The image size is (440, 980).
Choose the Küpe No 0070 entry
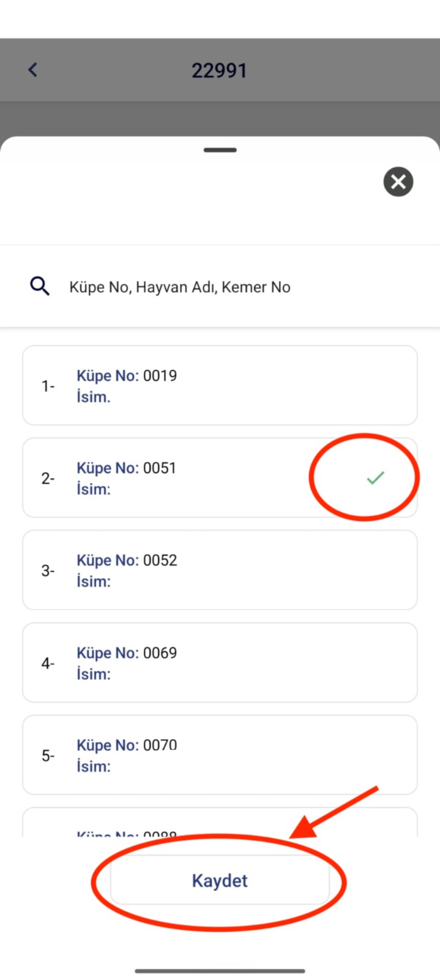220,755
